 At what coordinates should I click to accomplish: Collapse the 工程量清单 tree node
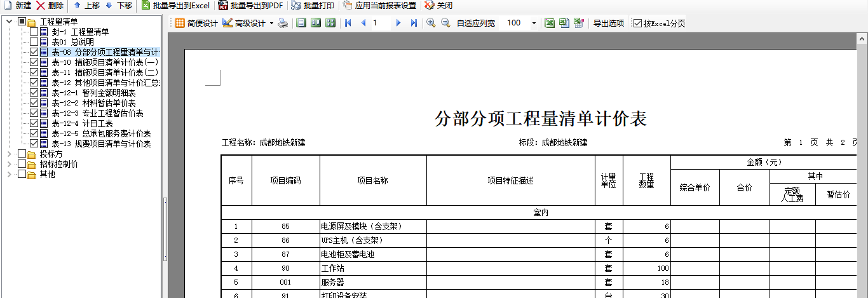pyautogui.click(x=9, y=22)
